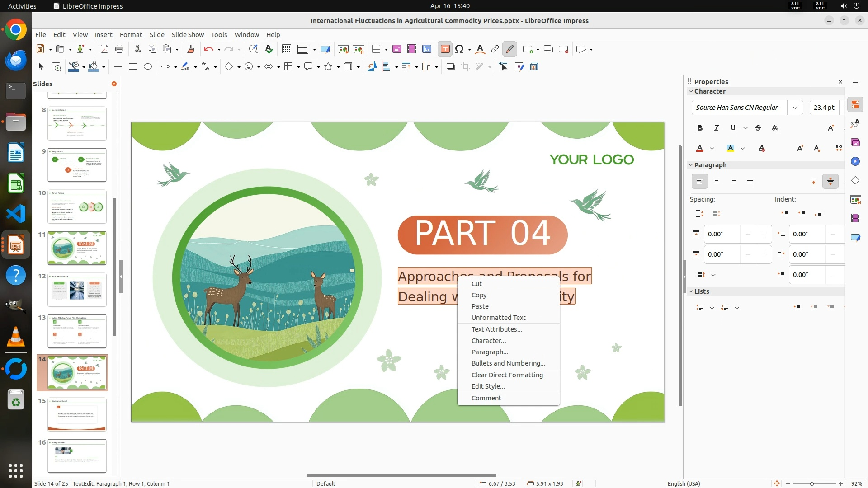Screen dimensions: 868x488
Task: Select the Rectangle drawing tool
Action: coord(132,67)
